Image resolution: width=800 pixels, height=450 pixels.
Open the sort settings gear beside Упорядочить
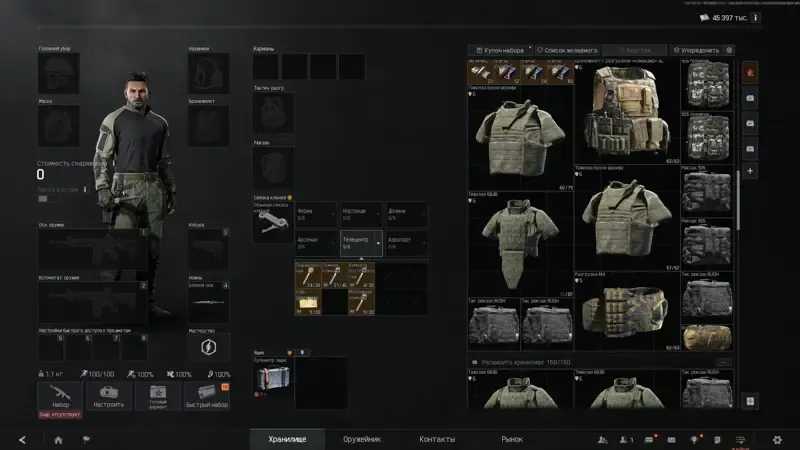[x=729, y=50]
